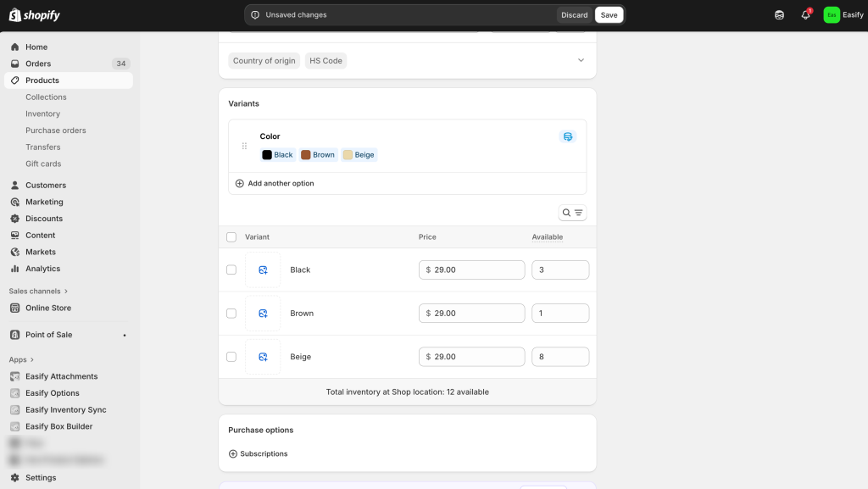Add image to Beige variant
This screenshot has height=489, width=868.
[x=263, y=357]
